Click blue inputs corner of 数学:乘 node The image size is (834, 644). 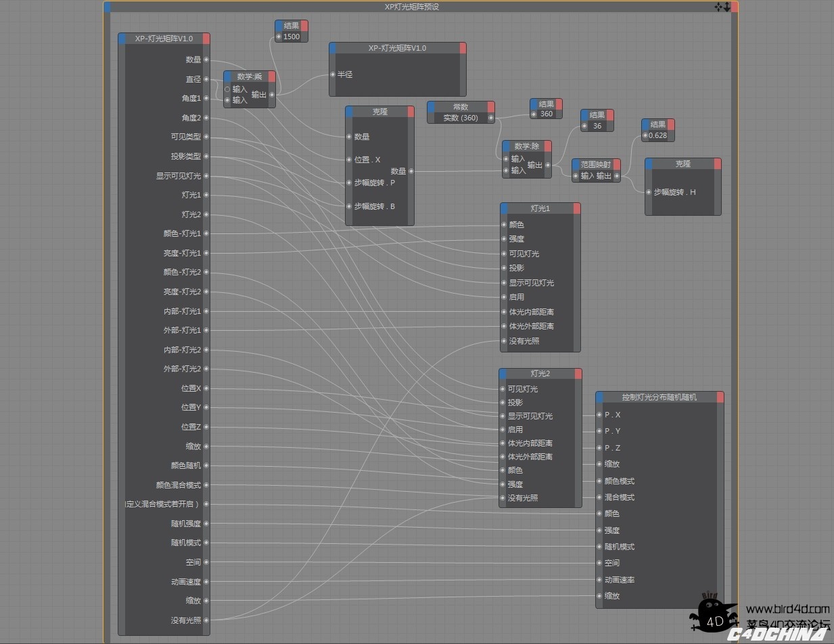[227, 76]
